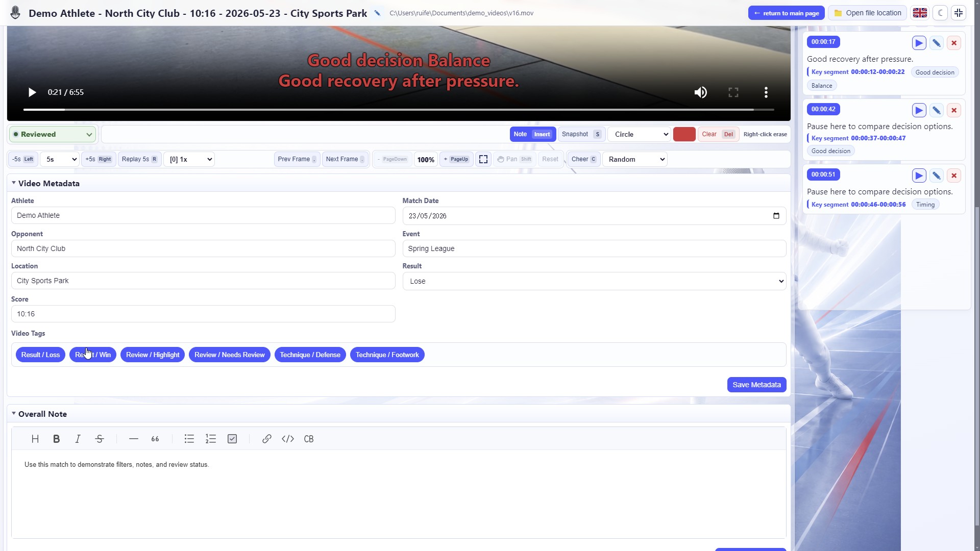Zoom in with the + PageUp button
980x551 pixels.
(x=456, y=159)
